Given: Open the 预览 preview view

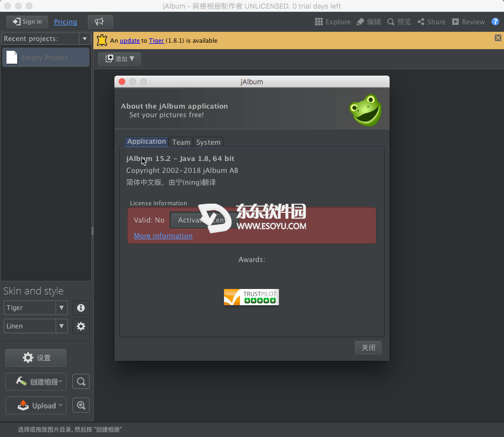Looking at the screenshot, I should pos(399,22).
